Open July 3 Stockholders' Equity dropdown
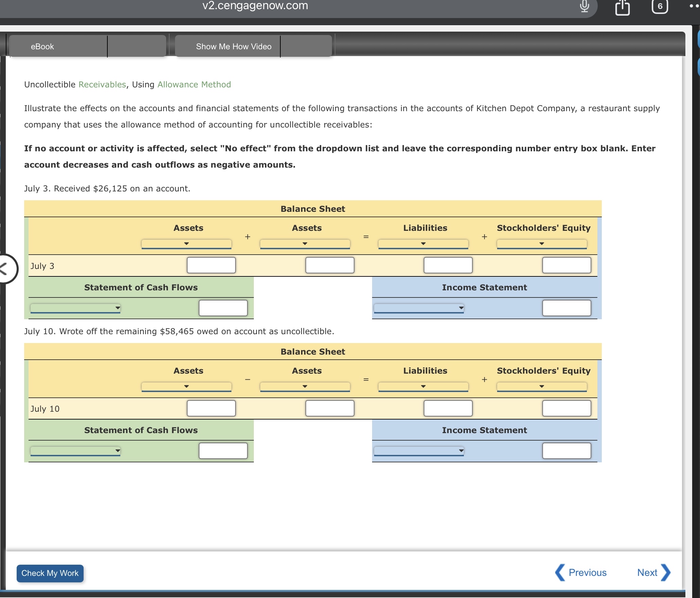This screenshot has width=700, height=598. point(542,244)
